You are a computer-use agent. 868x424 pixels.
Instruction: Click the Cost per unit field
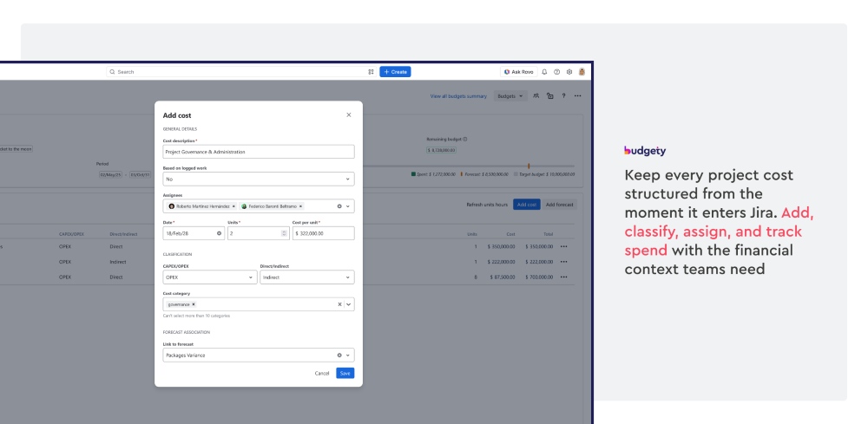point(323,233)
